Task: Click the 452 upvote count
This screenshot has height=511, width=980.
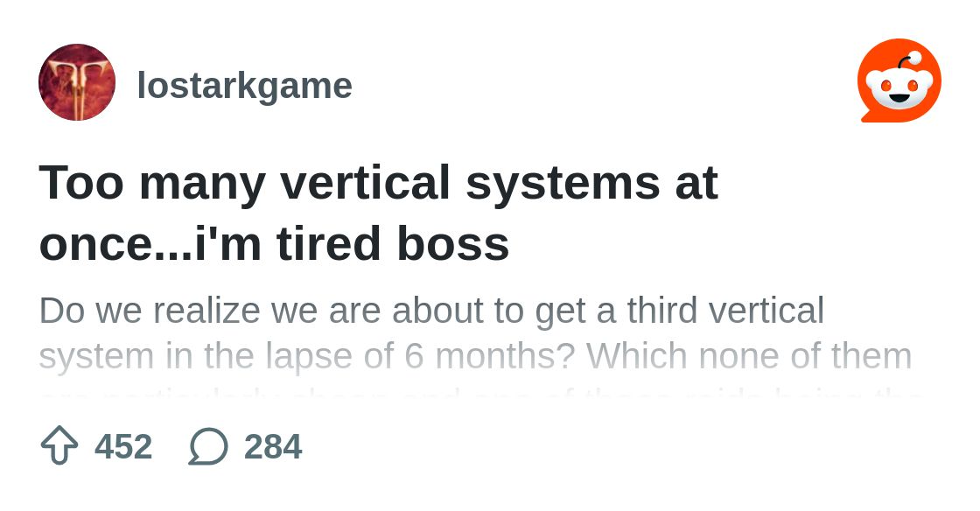Action: point(123,446)
